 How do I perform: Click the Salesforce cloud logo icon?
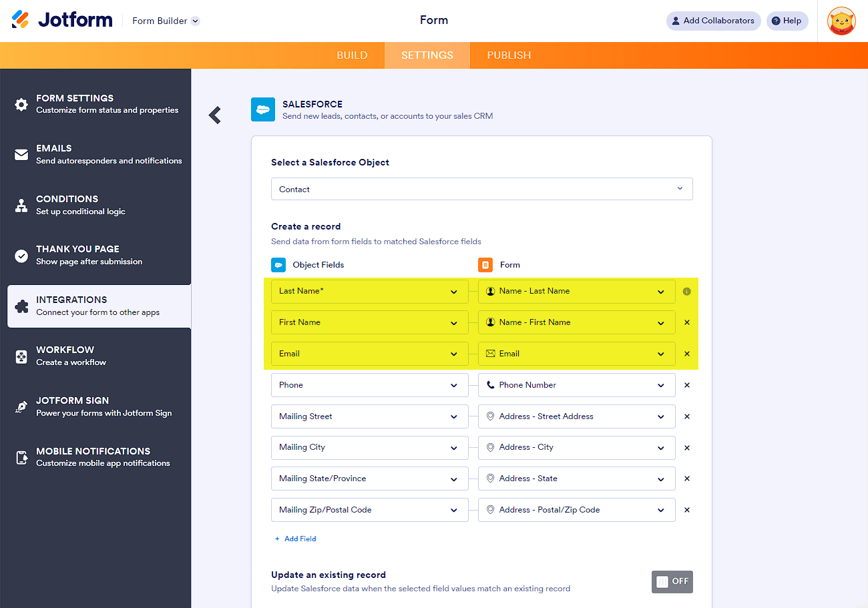point(262,109)
